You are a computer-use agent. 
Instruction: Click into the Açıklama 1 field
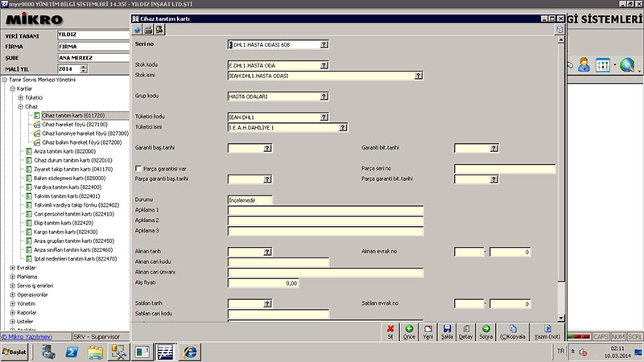click(325, 211)
